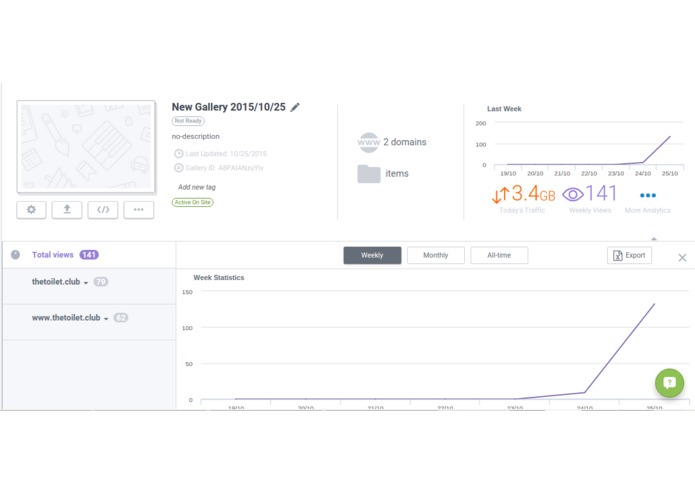This screenshot has height=494, width=695.
Task: Click Last Updated: 10/25/2015 text
Action: coord(226,154)
